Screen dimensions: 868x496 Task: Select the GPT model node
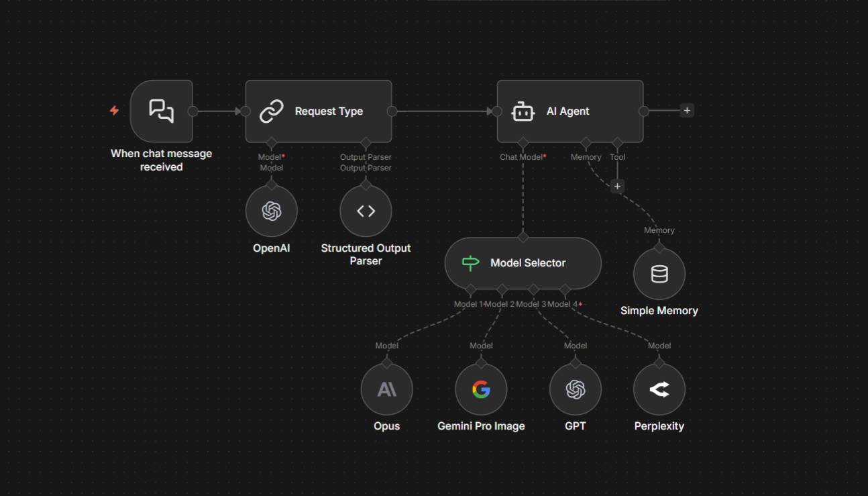click(575, 389)
